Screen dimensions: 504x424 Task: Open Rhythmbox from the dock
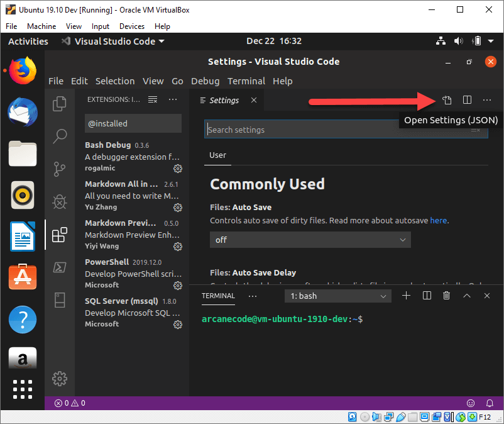23,195
